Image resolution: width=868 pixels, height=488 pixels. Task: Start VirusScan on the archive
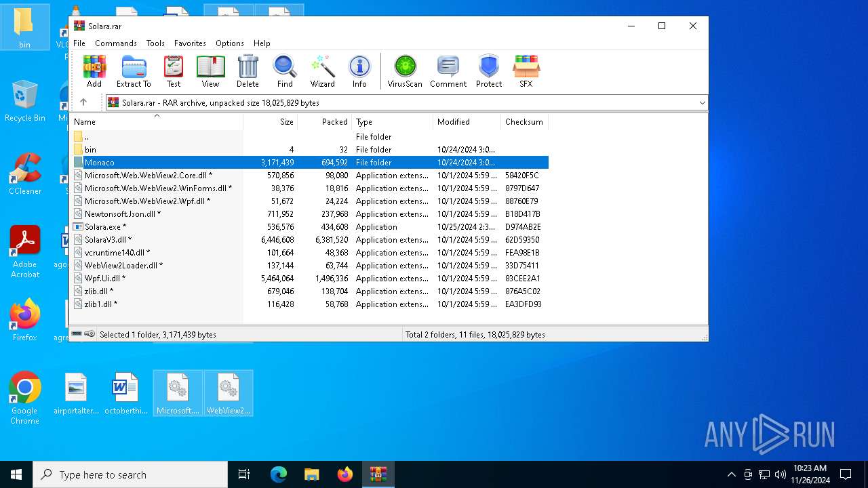405,71
